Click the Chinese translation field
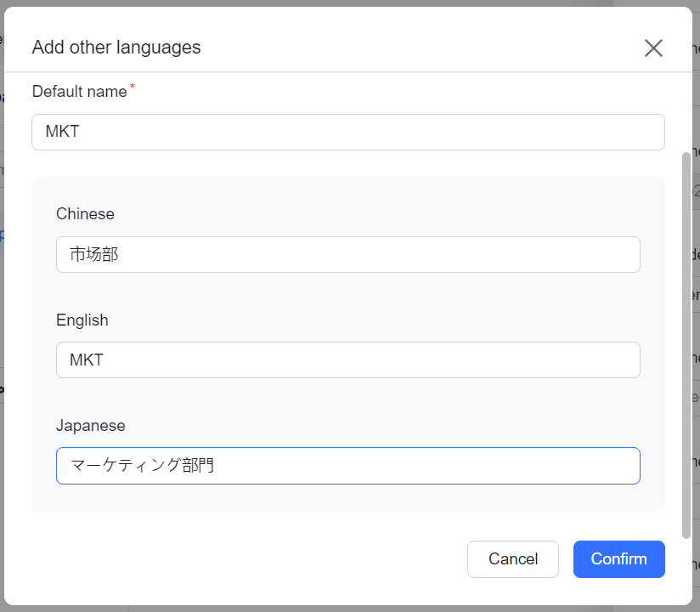The image size is (700, 612). 348,254
